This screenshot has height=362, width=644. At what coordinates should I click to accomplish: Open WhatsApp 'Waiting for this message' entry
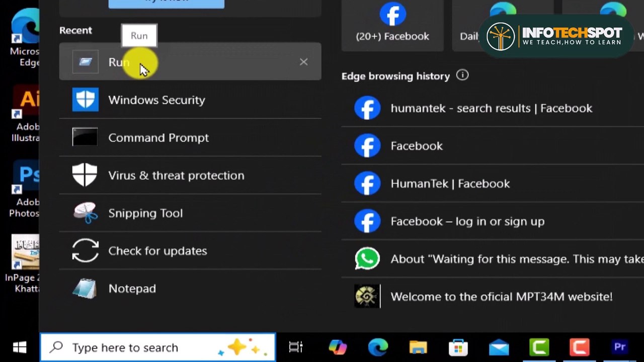(x=493, y=259)
